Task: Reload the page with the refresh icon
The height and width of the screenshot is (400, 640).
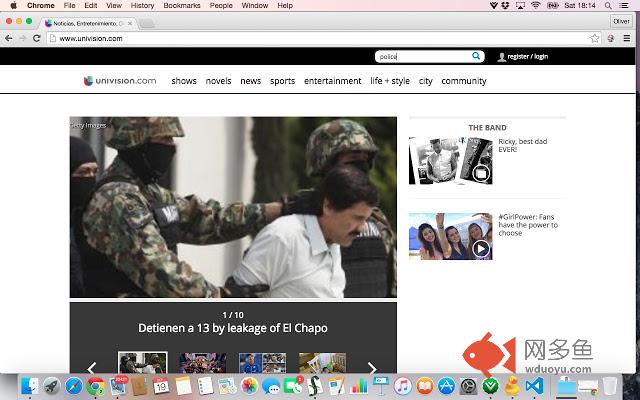Action: click(37, 38)
